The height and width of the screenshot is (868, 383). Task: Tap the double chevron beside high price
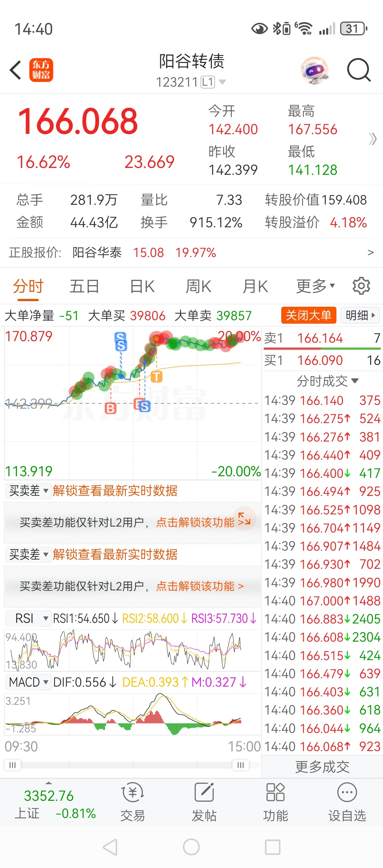pyautogui.click(x=372, y=139)
